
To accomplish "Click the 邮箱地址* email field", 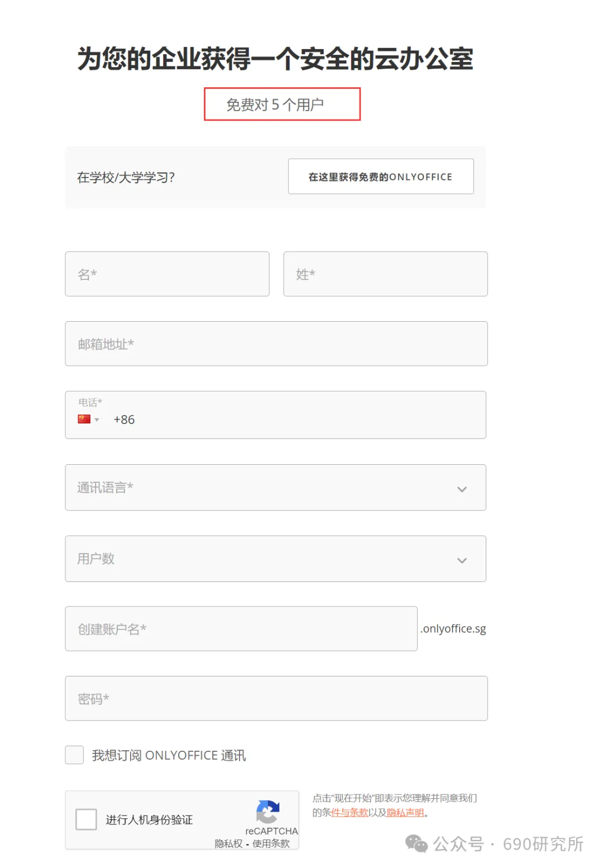I will 276,344.
